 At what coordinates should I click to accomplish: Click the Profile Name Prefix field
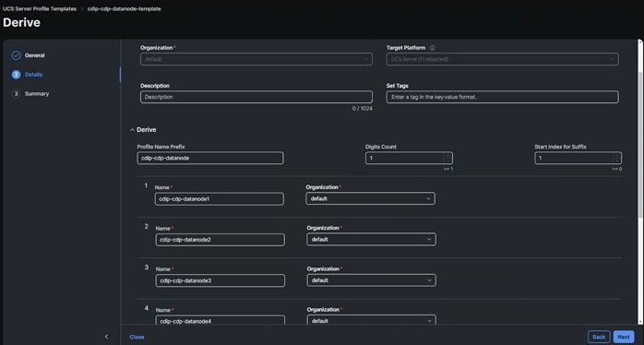(210, 158)
